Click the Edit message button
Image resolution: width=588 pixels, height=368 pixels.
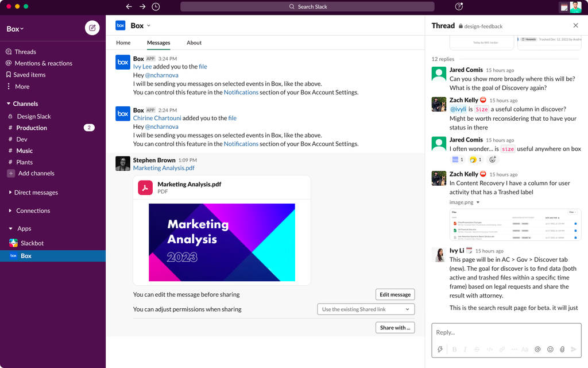coord(395,294)
